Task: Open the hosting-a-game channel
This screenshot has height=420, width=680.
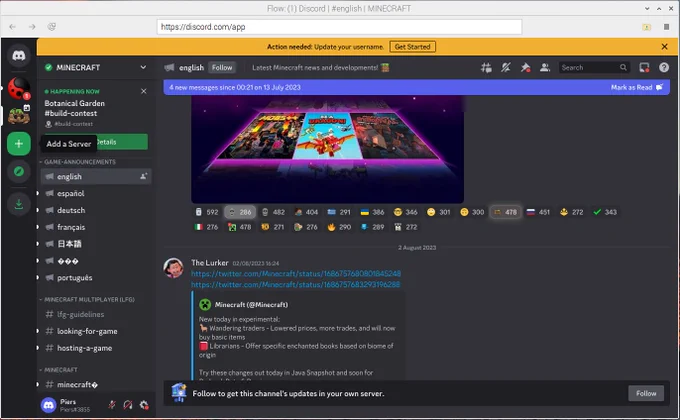Action: (96, 348)
